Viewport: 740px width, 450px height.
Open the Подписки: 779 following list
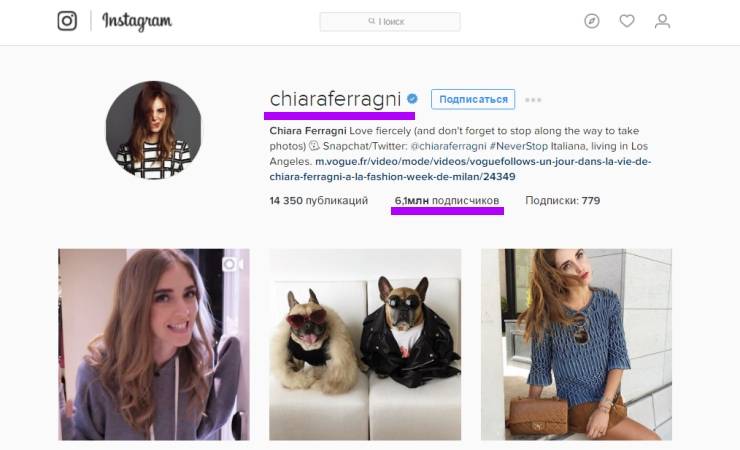563,200
